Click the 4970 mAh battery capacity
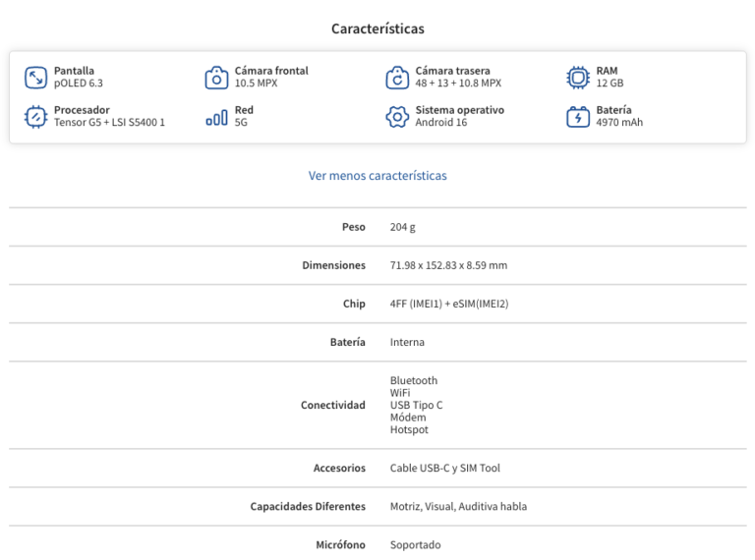Screen dimensions: 755x560 (x=619, y=123)
